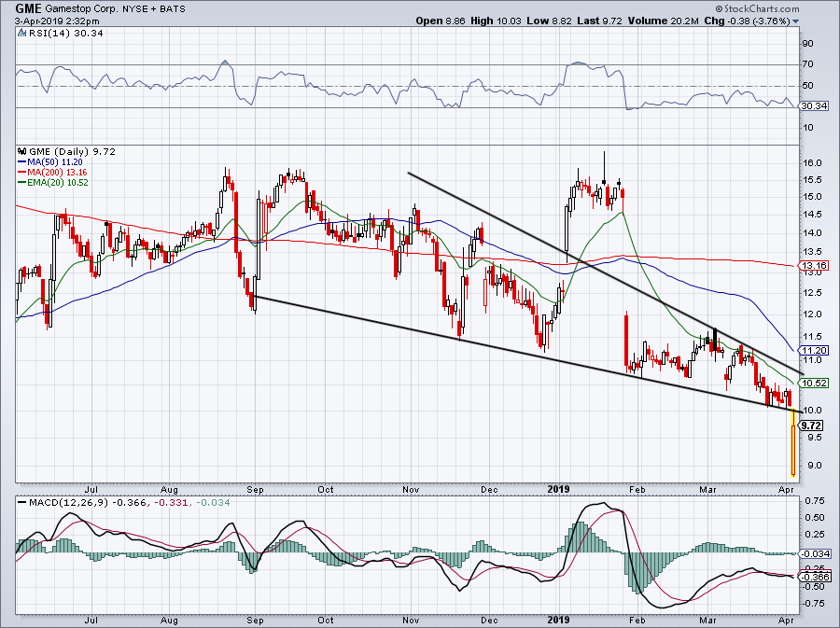The width and height of the screenshot is (840, 628).
Task: Click the Gamestop Corp. NYSE + BATS label
Action: pos(115,9)
